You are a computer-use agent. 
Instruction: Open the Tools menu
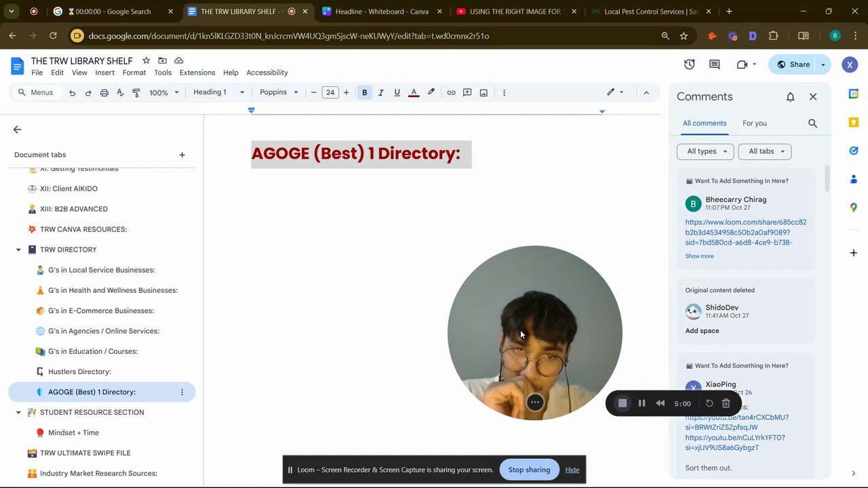tap(163, 73)
